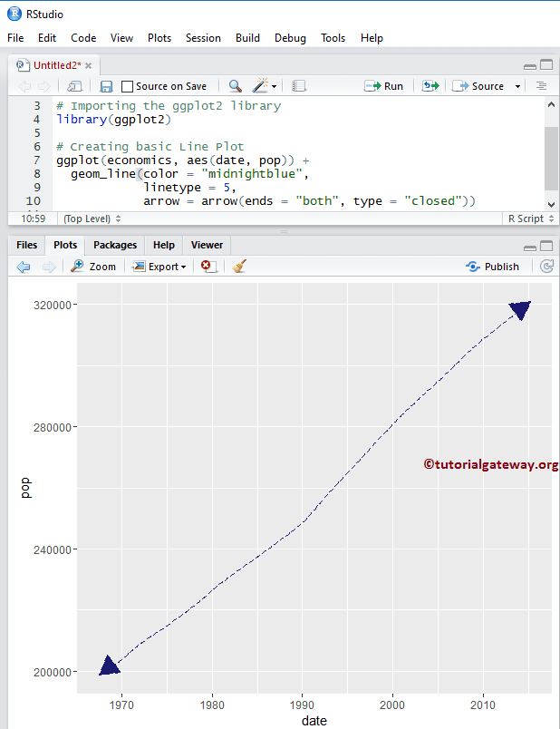This screenshot has width=560, height=729.
Task: Open the Help menu in menu bar
Action: click(x=372, y=38)
